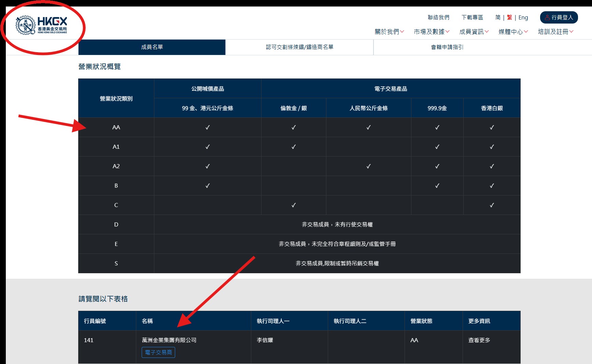
Task: Select the 會籍申請指引 tab
Action: (x=447, y=47)
